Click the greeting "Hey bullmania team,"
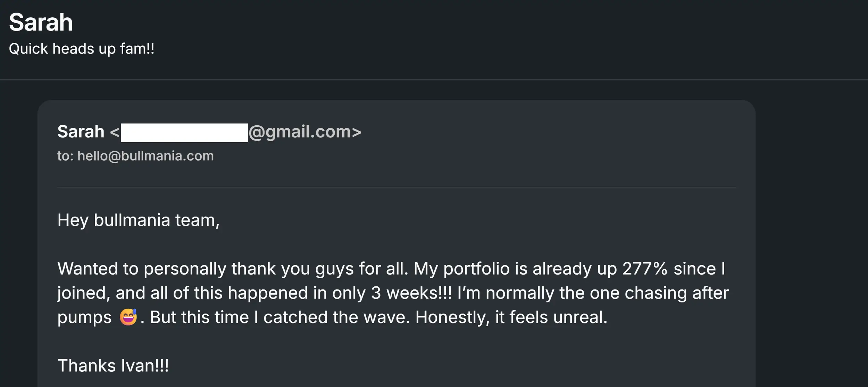This screenshot has width=868, height=387. coord(138,220)
